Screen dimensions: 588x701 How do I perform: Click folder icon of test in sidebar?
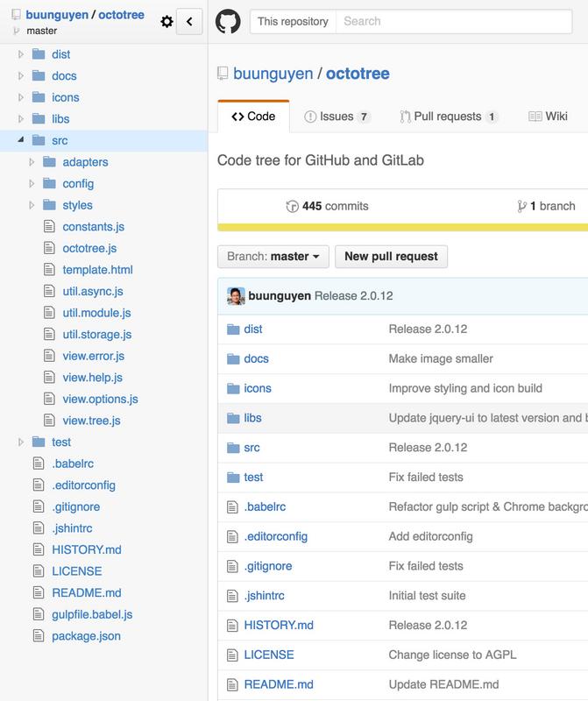point(39,442)
